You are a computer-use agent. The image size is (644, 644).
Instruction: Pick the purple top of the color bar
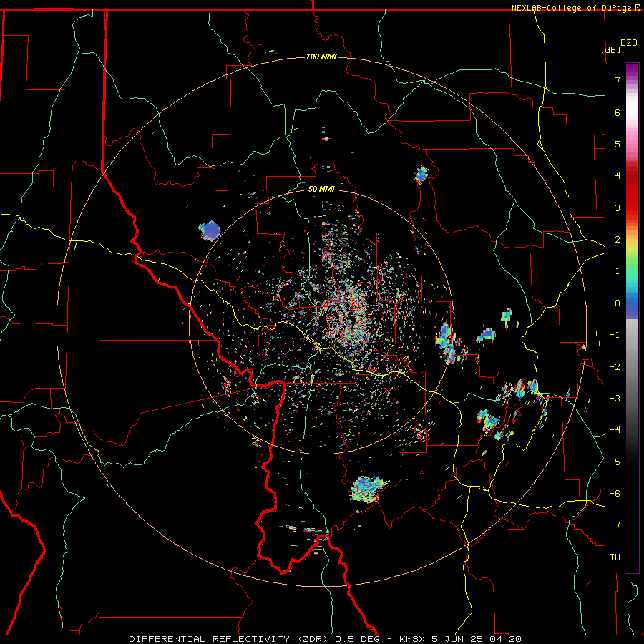[632, 69]
